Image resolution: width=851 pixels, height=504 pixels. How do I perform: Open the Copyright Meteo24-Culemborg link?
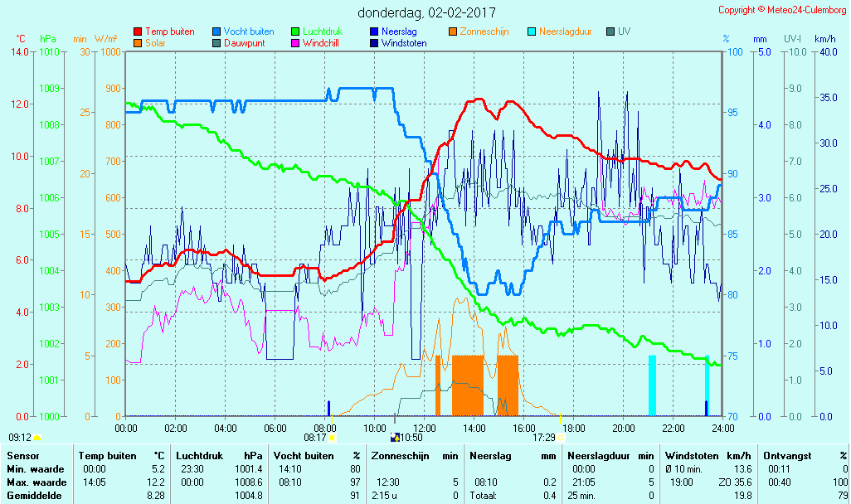[x=781, y=10]
